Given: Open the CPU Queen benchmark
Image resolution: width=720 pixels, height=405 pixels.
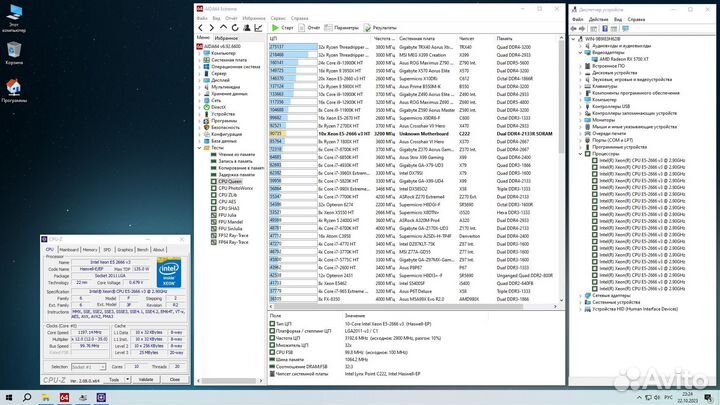Looking at the screenshot, I should click(230, 181).
